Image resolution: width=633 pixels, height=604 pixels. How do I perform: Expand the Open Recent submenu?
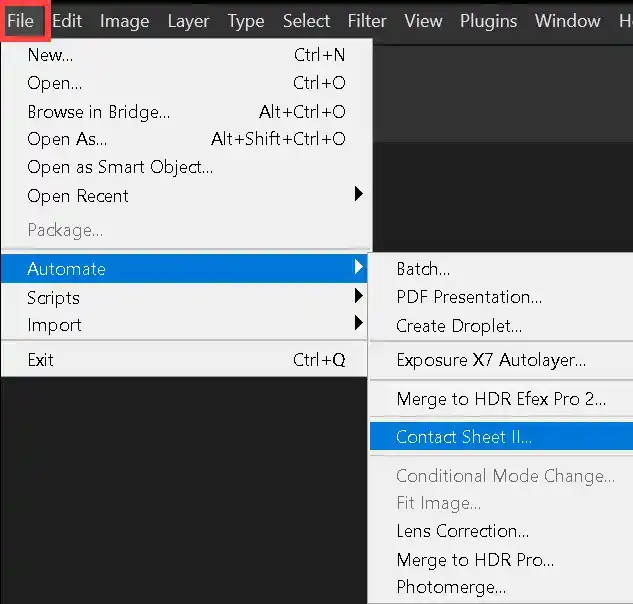tap(78, 196)
